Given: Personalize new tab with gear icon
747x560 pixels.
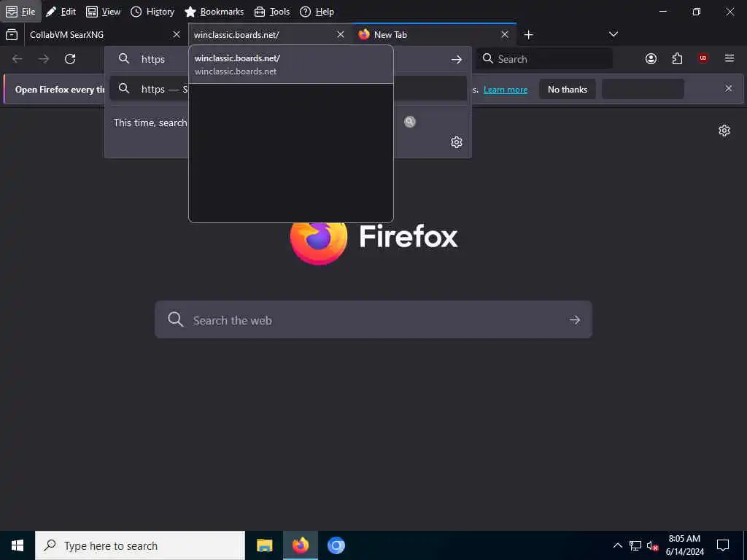Looking at the screenshot, I should [724, 131].
